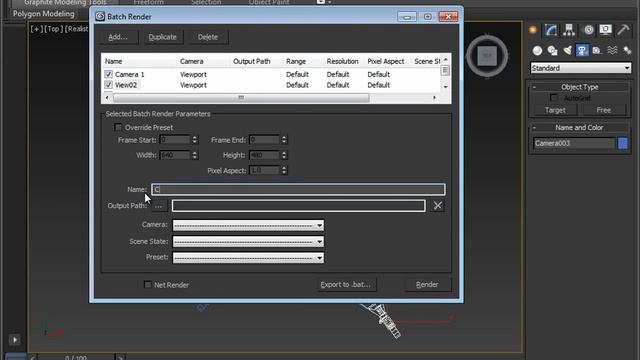Clear the output path with X button

[438, 206]
